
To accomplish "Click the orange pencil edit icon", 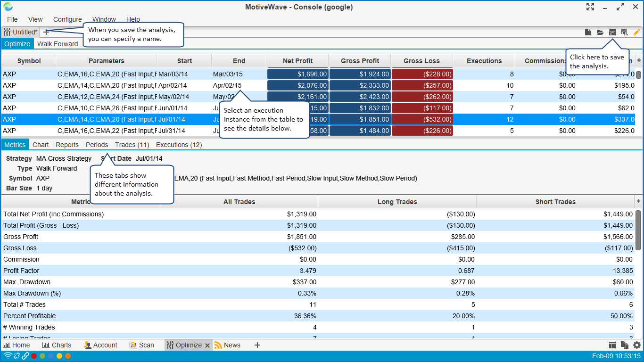I will coord(636,32).
